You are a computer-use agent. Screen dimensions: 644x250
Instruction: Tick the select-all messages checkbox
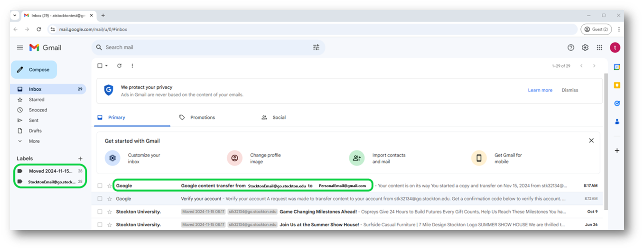pos(100,66)
